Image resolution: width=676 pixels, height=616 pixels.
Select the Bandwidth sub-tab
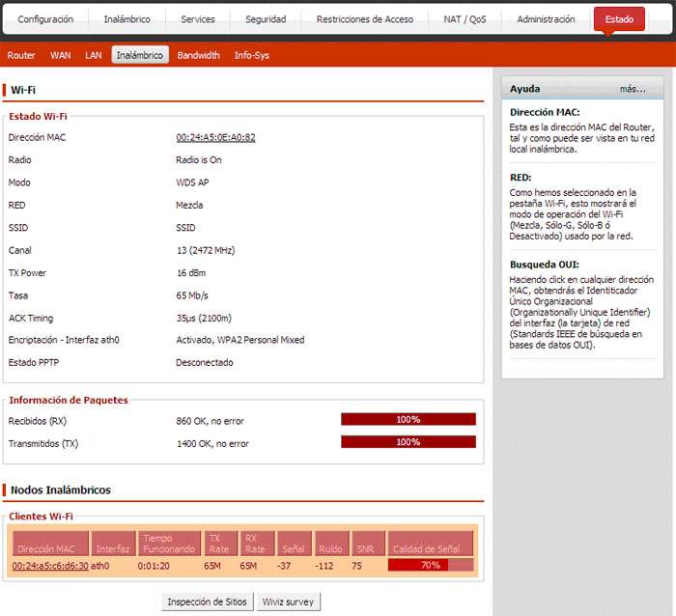pos(198,55)
